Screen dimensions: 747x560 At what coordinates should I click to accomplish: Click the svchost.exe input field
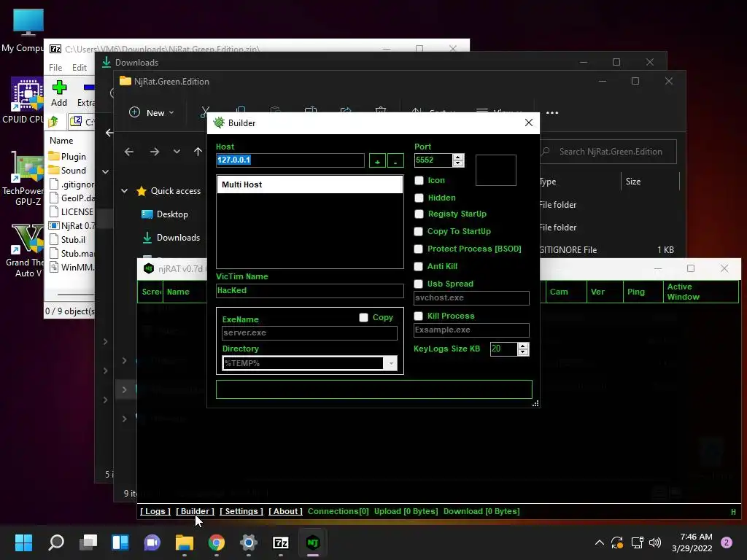click(x=471, y=298)
